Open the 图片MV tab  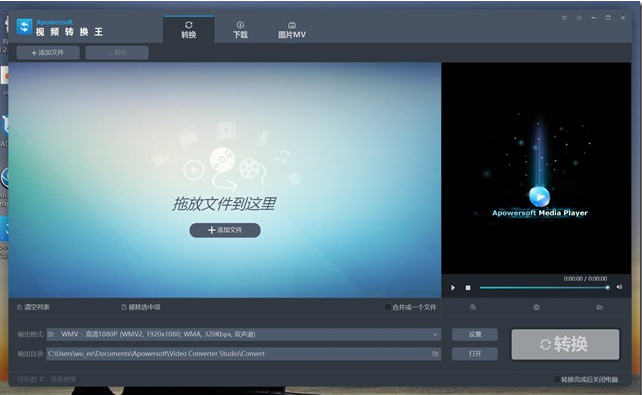tap(292, 30)
